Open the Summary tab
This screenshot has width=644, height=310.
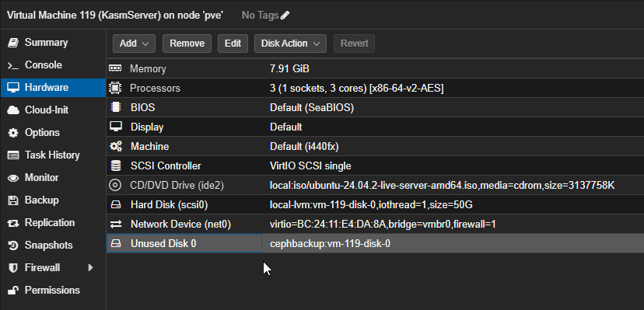(46, 43)
